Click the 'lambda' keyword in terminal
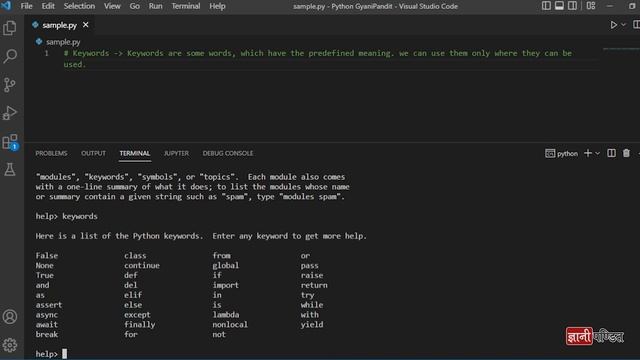Viewport: 640px width, 360px height. coord(226,315)
